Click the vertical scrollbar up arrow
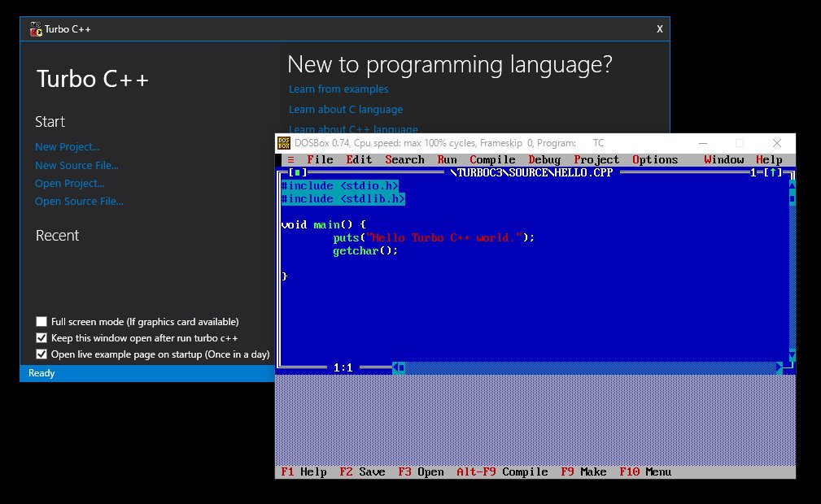Screen dimensions: 821x504 tap(792, 185)
